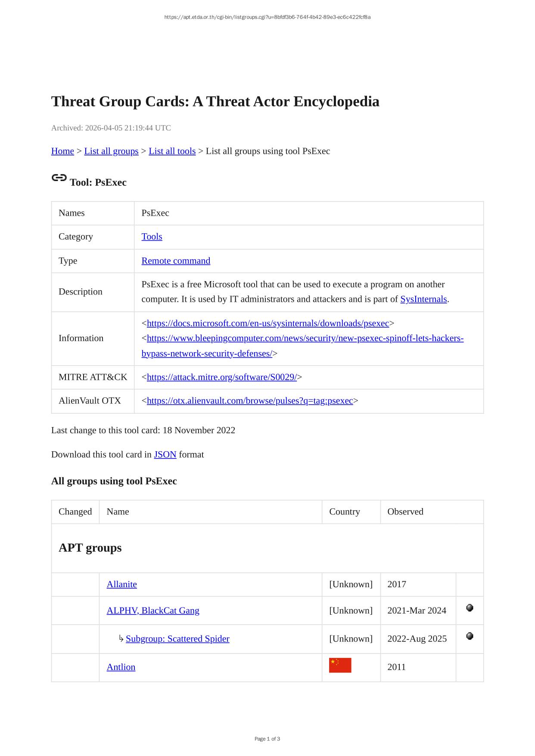Click the subgroup arrow before Scattered Spider
This screenshot has height=756, width=535.
[x=121, y=638]
